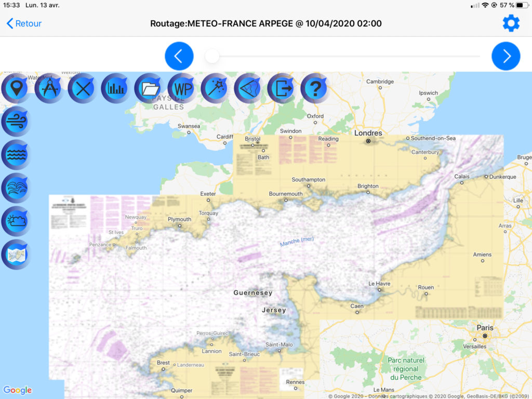Tap the export arrow icon
The width and height of the screenshot is (532, 399).
[x=282, y=88]
